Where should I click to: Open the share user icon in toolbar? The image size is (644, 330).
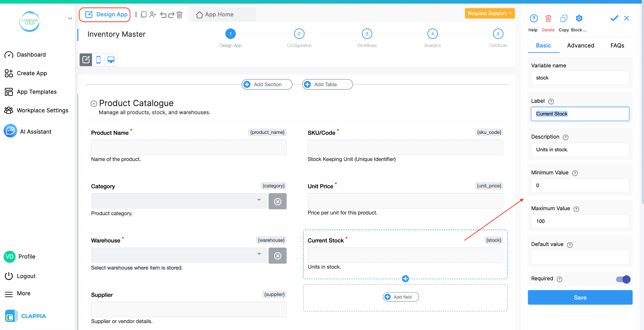click(153, 14)
